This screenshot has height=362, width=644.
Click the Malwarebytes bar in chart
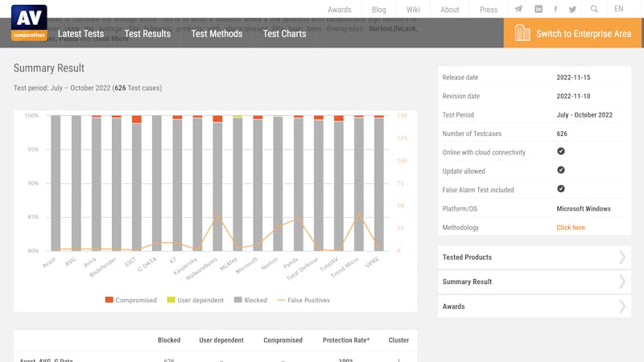click(217, 183)
